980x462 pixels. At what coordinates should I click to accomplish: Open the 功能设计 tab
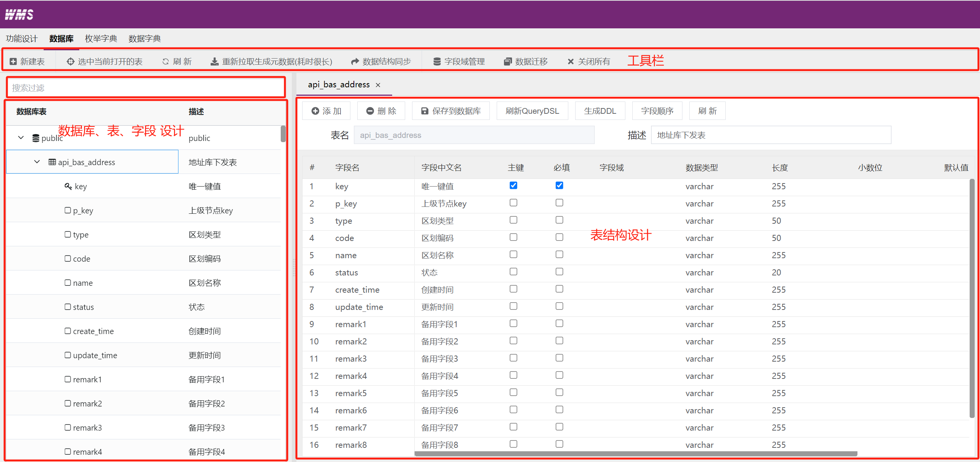(22, 39)
